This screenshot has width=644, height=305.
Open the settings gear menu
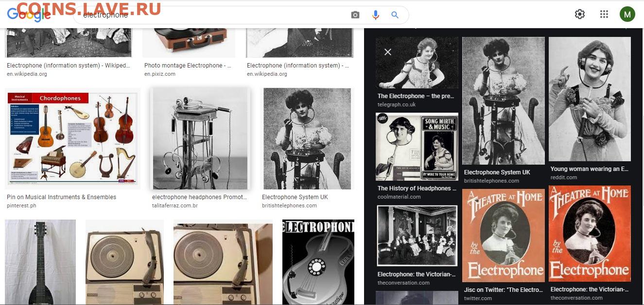point(580,14)
